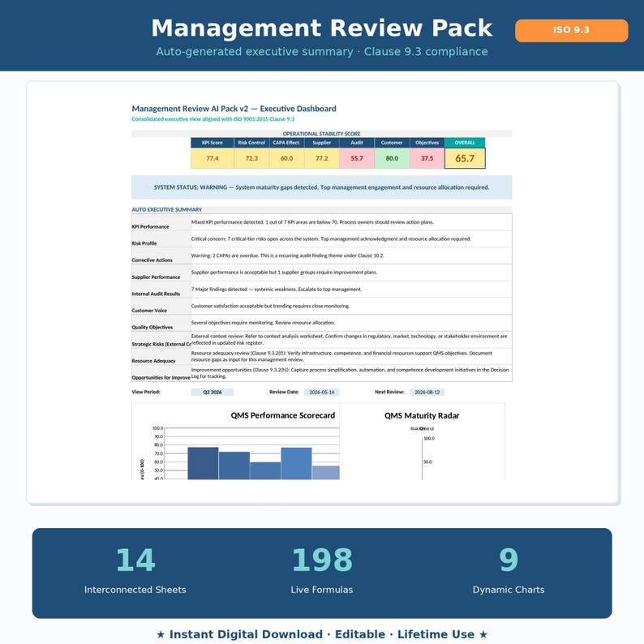Image resolution: width=644 pixels, height=644 pixels.
Task: Click the CAPA Effect. header cell
Action: [286, 143]
